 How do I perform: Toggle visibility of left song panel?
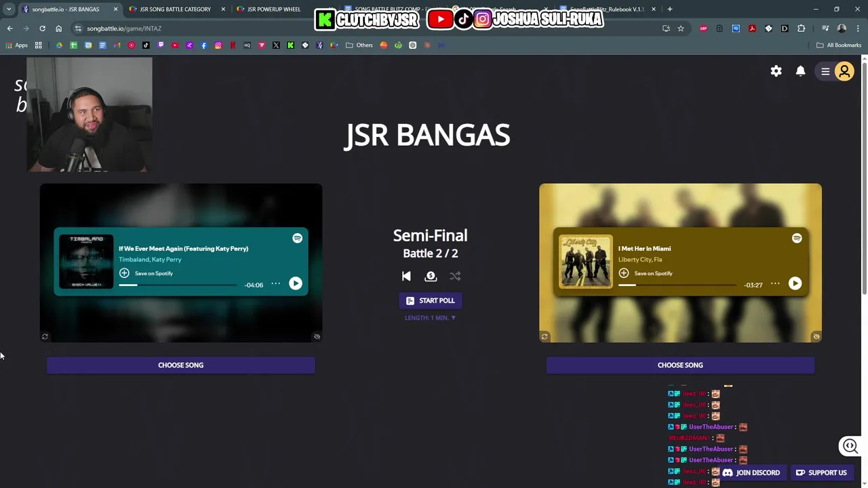(317, 336)
